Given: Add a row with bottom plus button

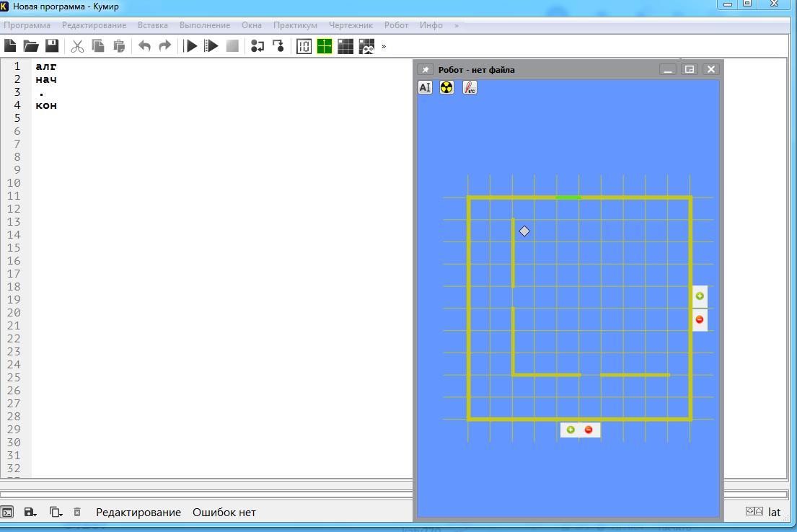Looking at the screenshot, I should [x=571, y=430].
